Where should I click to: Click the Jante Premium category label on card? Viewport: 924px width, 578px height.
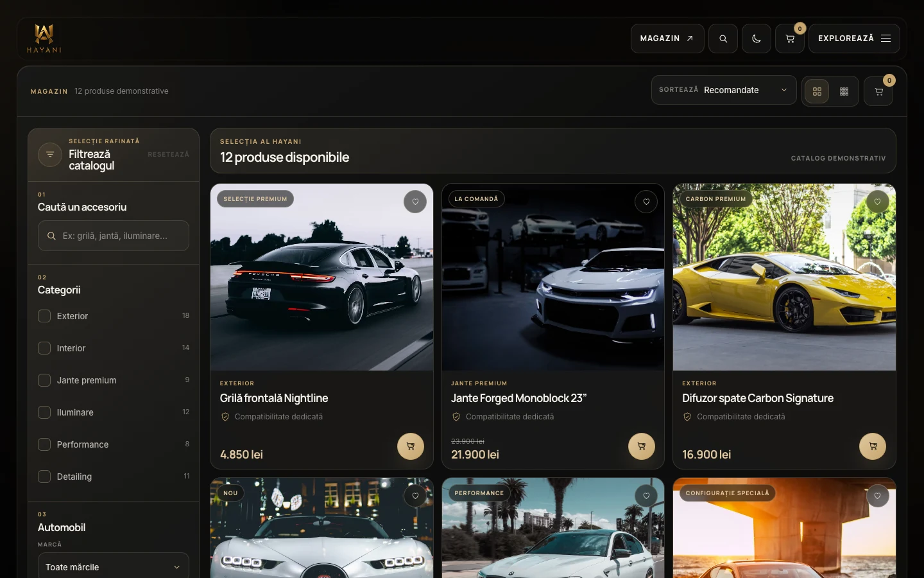point(479,383)
